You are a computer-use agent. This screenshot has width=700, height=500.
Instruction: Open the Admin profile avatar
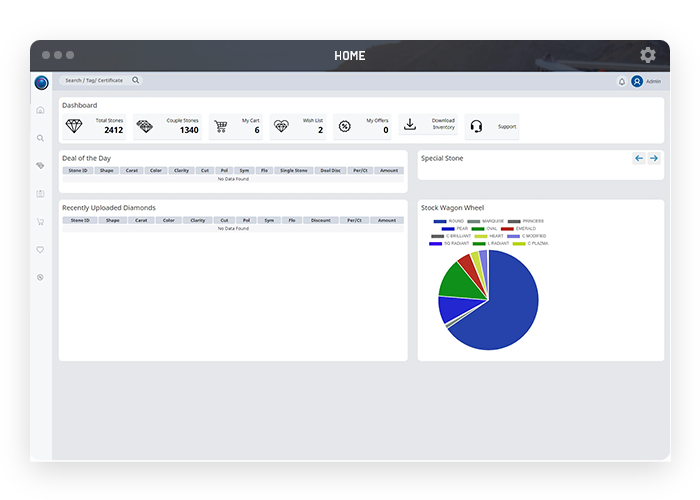point(637,81)
